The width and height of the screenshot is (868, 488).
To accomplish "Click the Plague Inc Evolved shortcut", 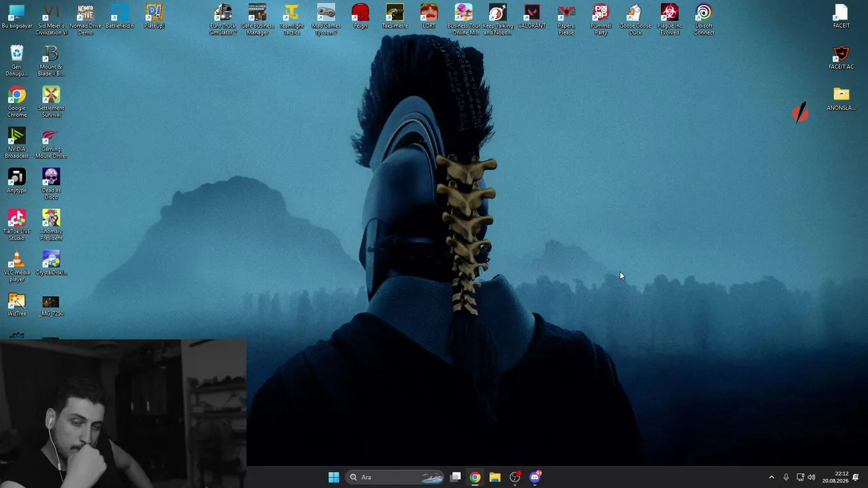I will click(669, 19).
